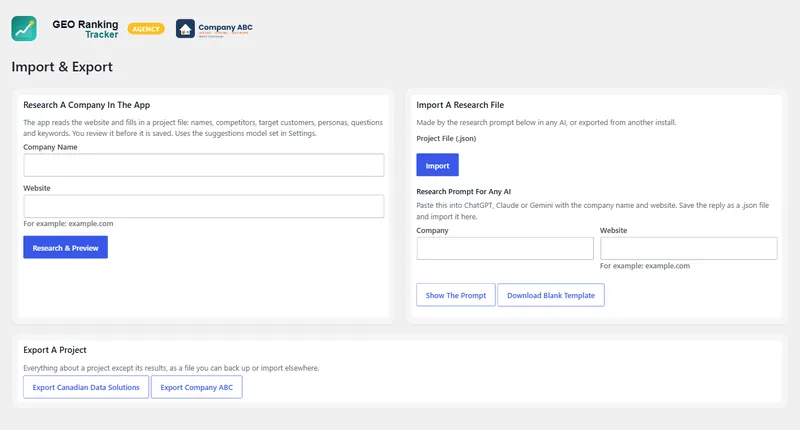Screen dimensions: 800x430
Task: Click the blue Import button
Action: 437,165
